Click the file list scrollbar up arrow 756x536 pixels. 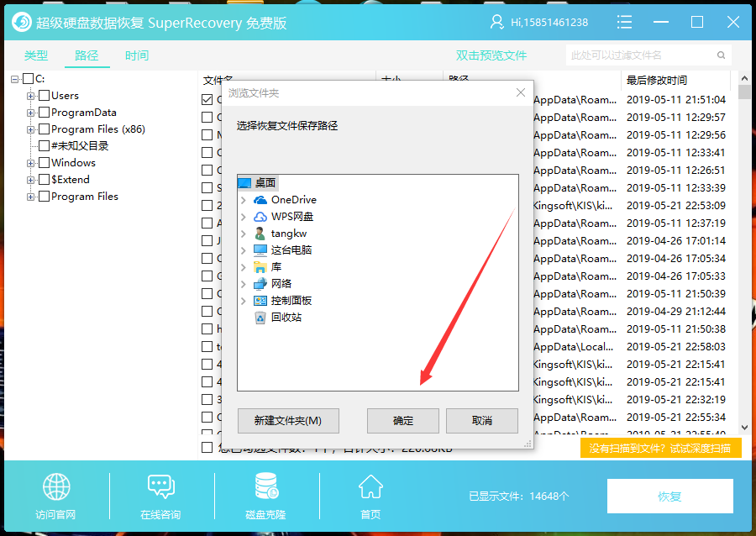[744, 78]
